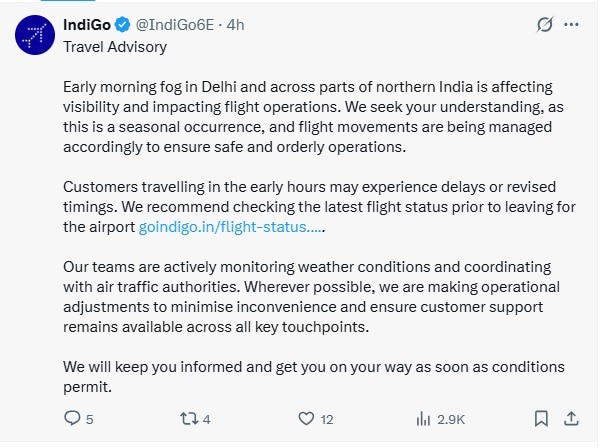Click the Travel Advisory heading text

pyautogui.click(x=115, y=46)
